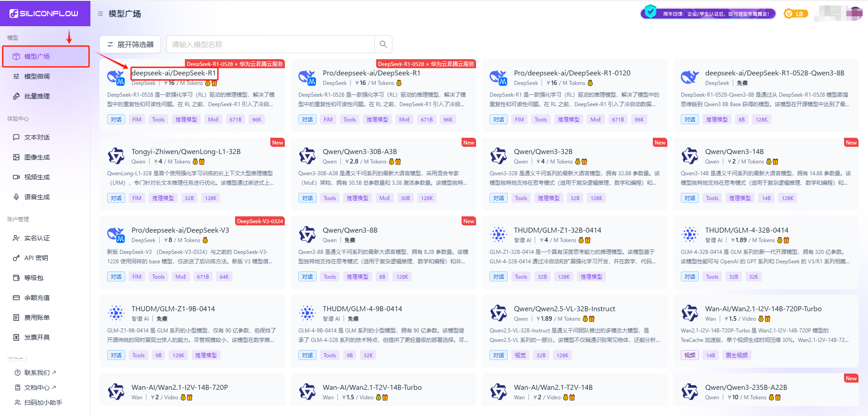Click the DeepSeek icon on Pro/DeepSeek-R1-0120 card
The width and height of the screenshot is (868, 416).
(x=499, y=77)
